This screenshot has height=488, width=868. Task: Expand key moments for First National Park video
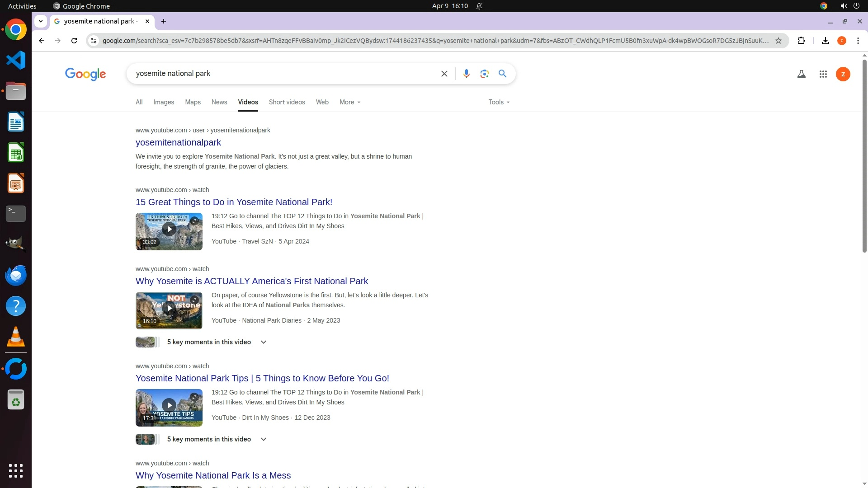pos(263,342)
